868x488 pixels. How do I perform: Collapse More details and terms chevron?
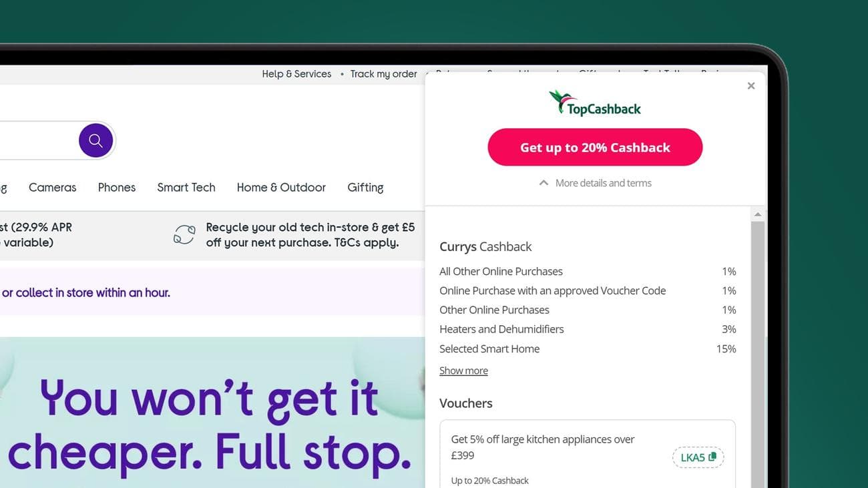point(544,183)
